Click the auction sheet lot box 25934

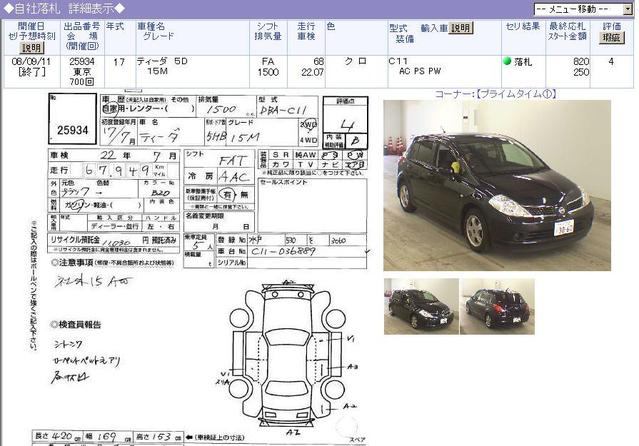[73, 119]
